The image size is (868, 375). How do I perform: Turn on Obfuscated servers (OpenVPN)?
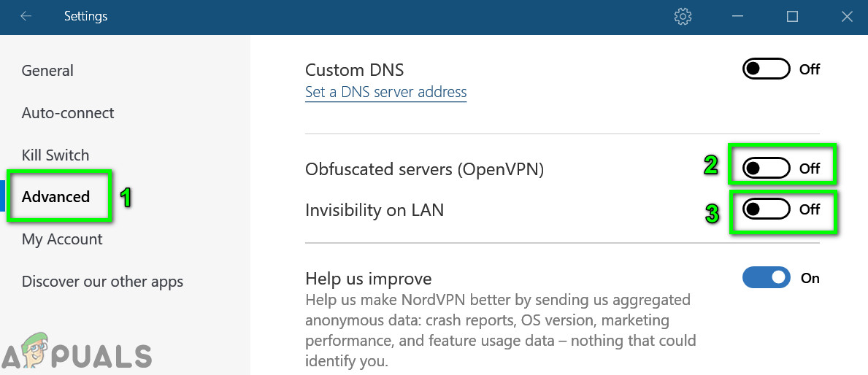766,169
